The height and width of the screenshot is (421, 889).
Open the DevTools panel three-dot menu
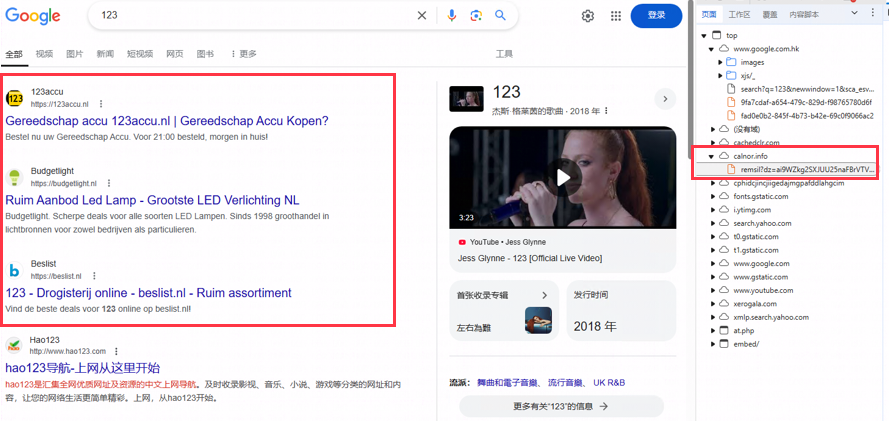point(873,12)
